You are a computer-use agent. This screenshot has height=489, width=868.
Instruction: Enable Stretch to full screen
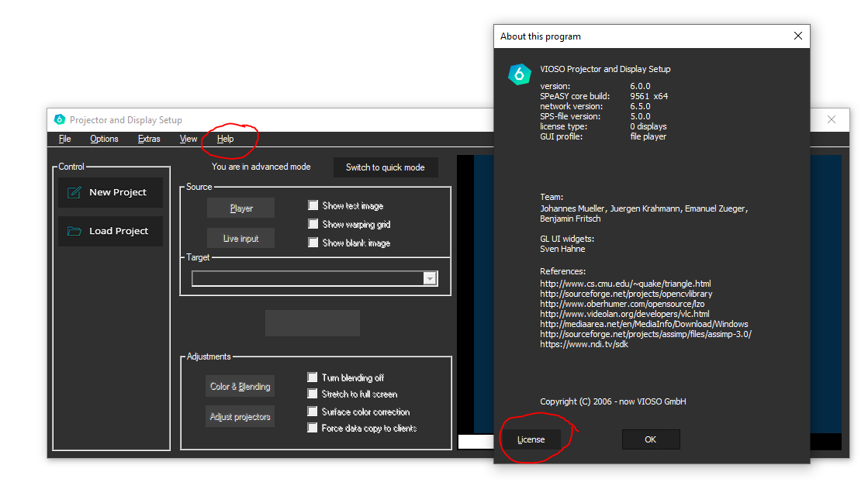point(313,394)
